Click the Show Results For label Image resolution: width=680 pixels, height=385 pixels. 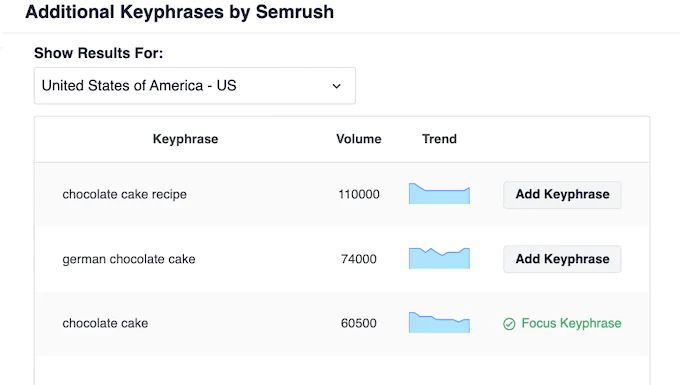point(98,53)
